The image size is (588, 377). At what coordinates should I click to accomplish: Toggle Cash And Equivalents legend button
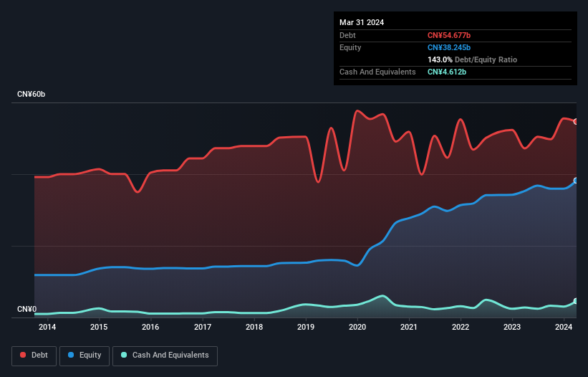point(165,355)
